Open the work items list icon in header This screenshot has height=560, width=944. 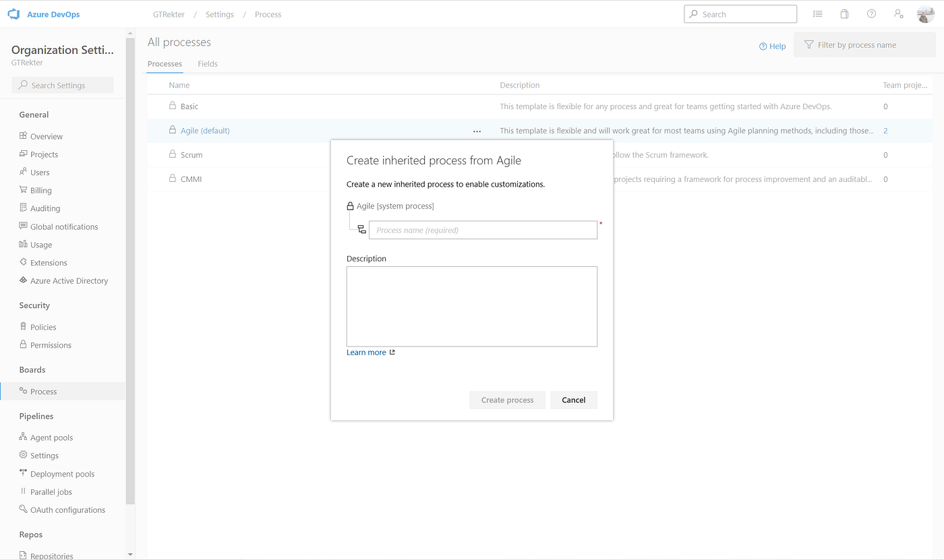817,13
